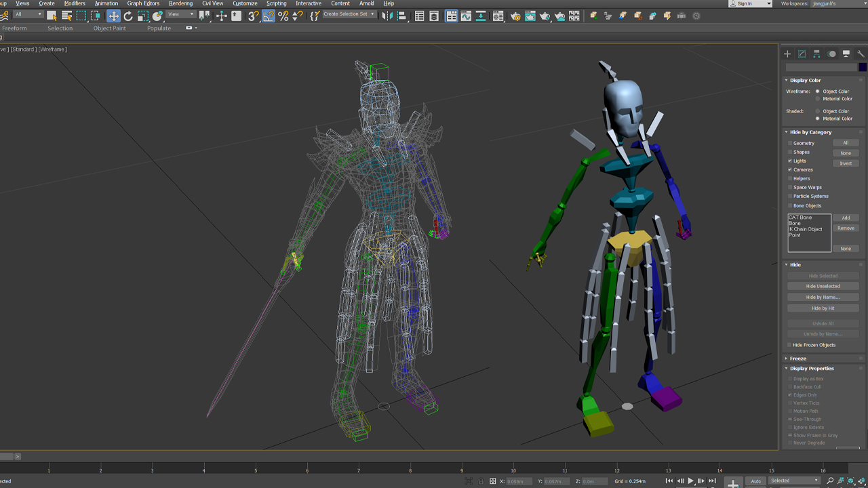Select Material Color radio button for Wireframe
Viewport: 868px width, 488px height.
coord(816,99)
